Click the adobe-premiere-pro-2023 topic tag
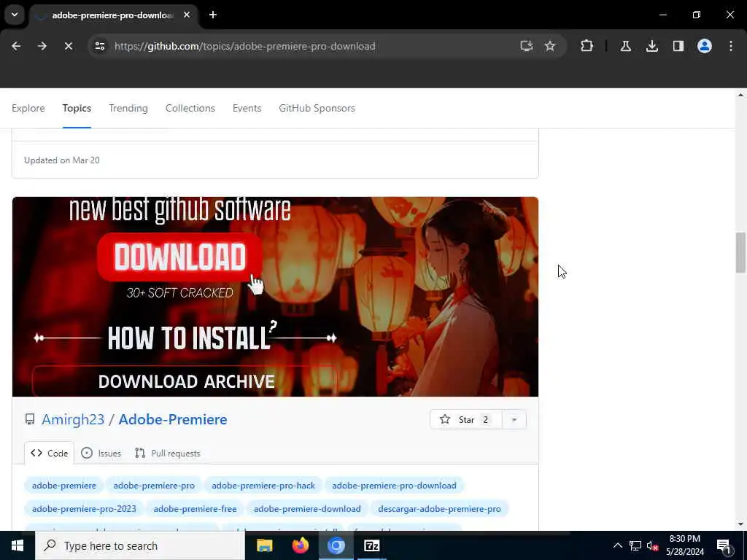This screenshot has height=560, width=747. pos(84,508)
